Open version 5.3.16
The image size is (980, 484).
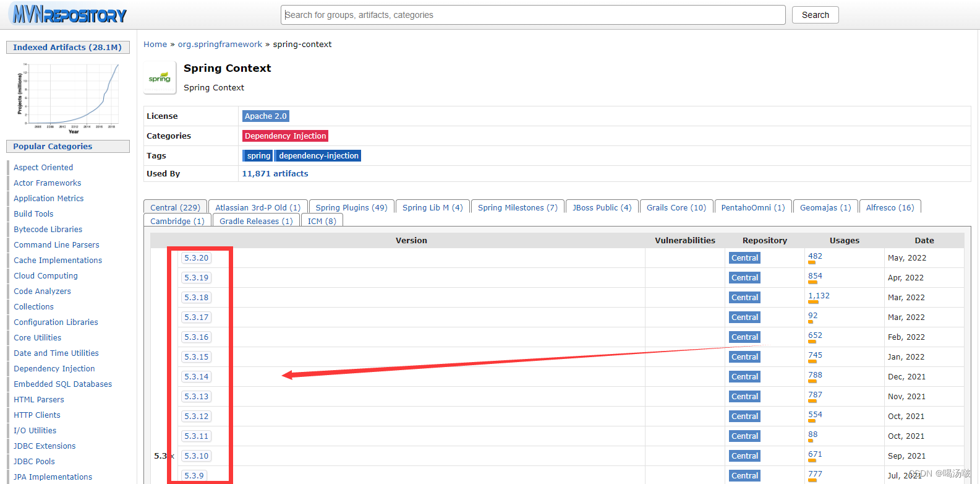(x=196, y=337)
